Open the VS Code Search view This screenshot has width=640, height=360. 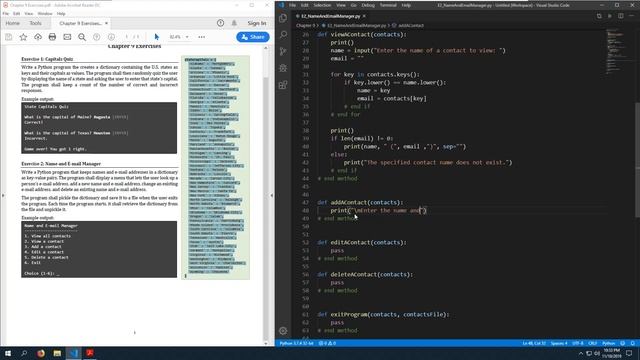pos(283,35)
